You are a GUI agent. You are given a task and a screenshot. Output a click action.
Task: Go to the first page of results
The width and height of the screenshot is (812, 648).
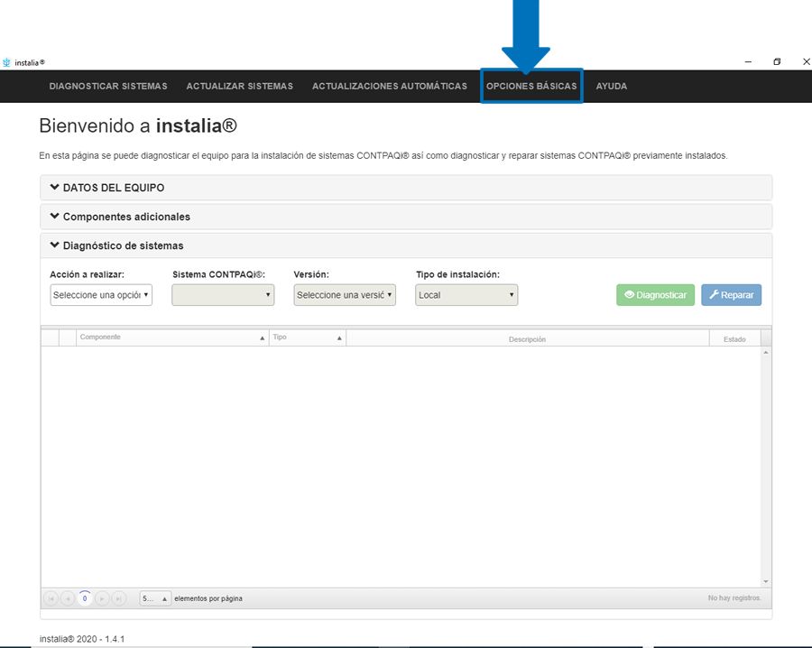click(51, 598)
